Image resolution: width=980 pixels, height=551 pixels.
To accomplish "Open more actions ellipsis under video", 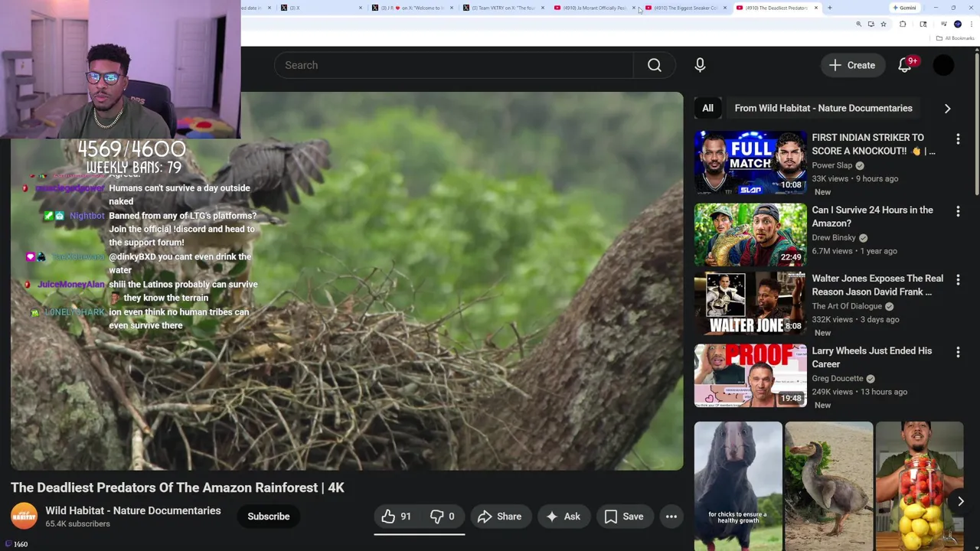I will pyautogui.click(x=671, y=517).
